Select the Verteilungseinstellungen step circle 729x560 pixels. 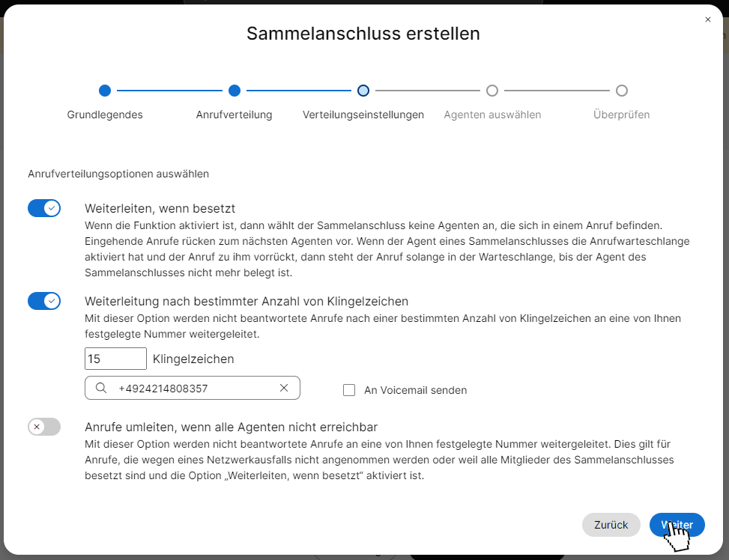[x=363, y=91]
